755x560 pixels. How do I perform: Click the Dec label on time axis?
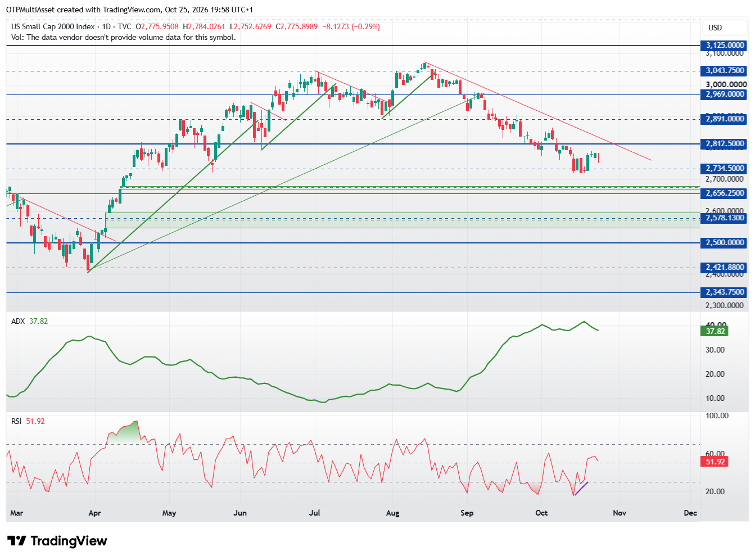tap(690, 513)
